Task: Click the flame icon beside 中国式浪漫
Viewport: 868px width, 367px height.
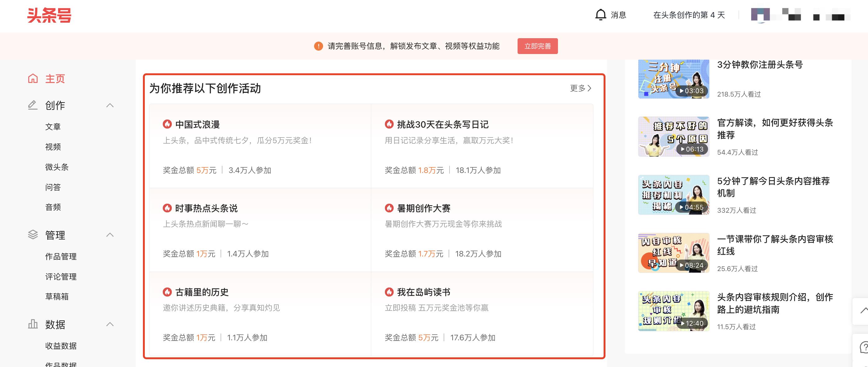Action: (167, 124)
